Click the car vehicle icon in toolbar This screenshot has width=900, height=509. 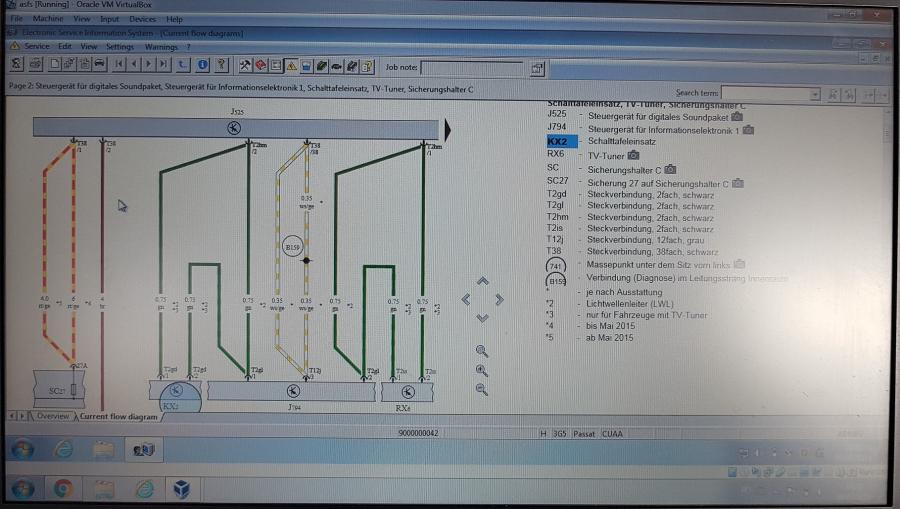coord(99,64)
